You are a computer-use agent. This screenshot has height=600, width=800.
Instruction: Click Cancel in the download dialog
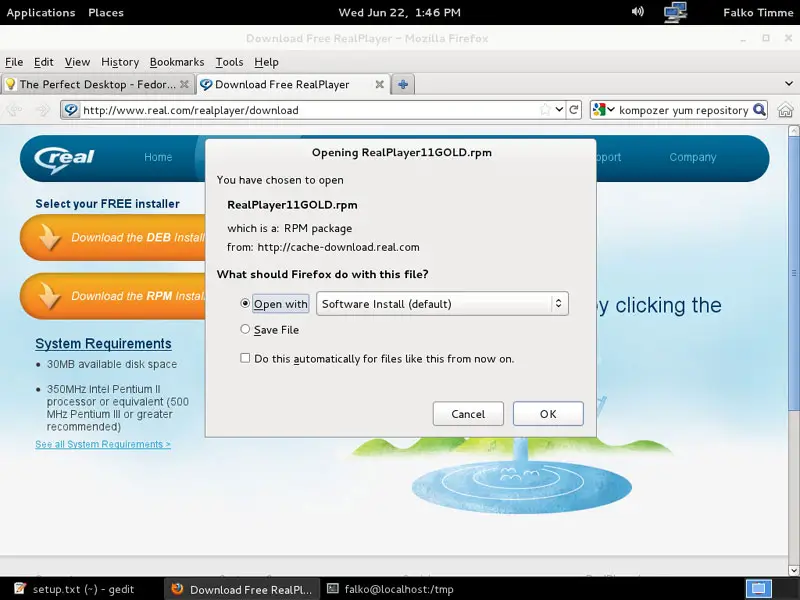[x=468, y=414]
